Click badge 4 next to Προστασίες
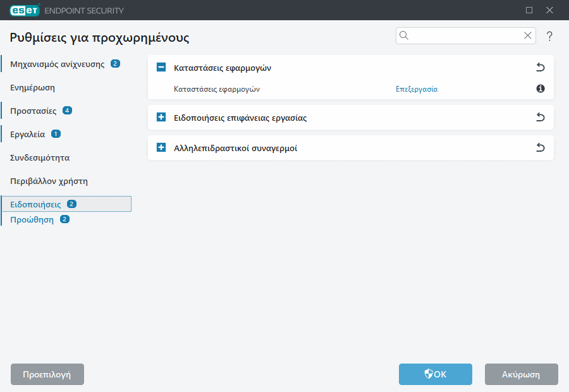 [x=67, y=110]
